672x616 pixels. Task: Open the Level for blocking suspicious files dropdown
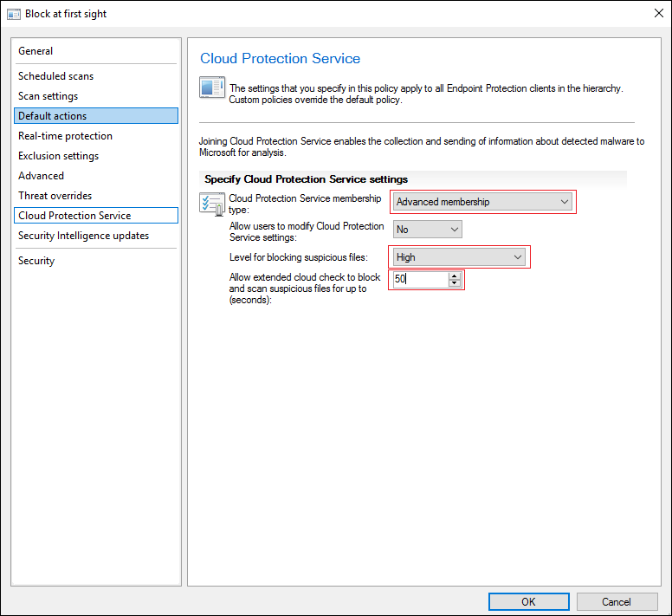[x=459, y=257]
